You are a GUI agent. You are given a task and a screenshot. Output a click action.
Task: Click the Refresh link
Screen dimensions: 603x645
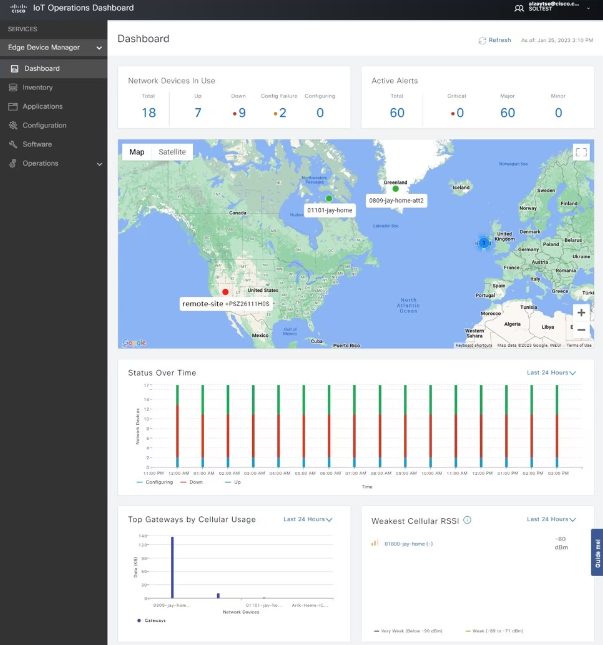499,40
